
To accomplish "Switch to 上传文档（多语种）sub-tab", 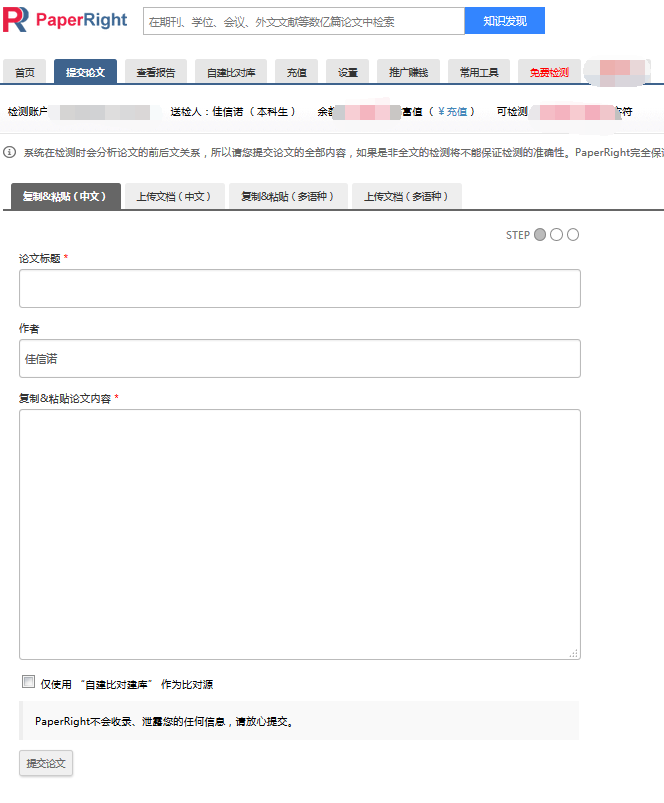I will [407, 196].
